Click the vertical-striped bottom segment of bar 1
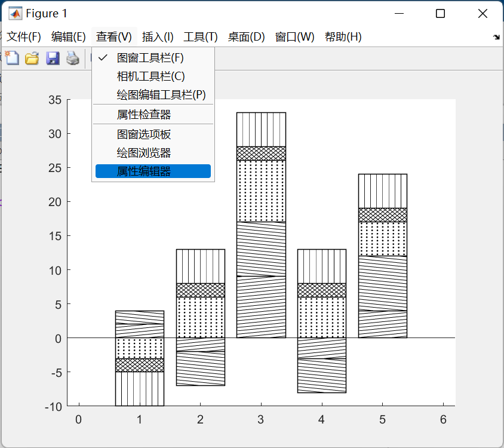Image resolution: width=504 pixels, height=448 pixels. pos(140,389)
